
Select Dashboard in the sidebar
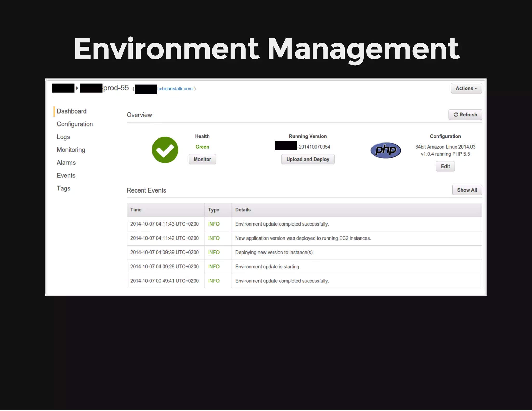tap(72, 111)
